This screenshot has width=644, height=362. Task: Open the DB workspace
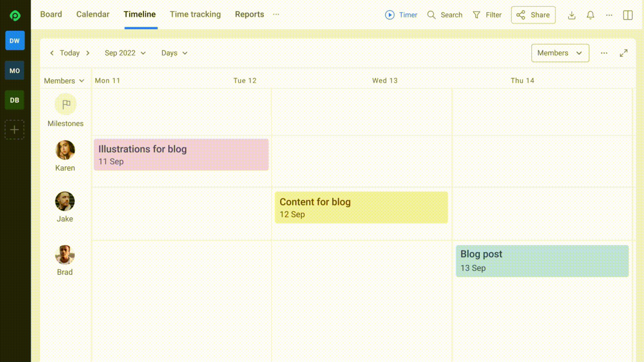pyautogui.click(x=15, y=100)
